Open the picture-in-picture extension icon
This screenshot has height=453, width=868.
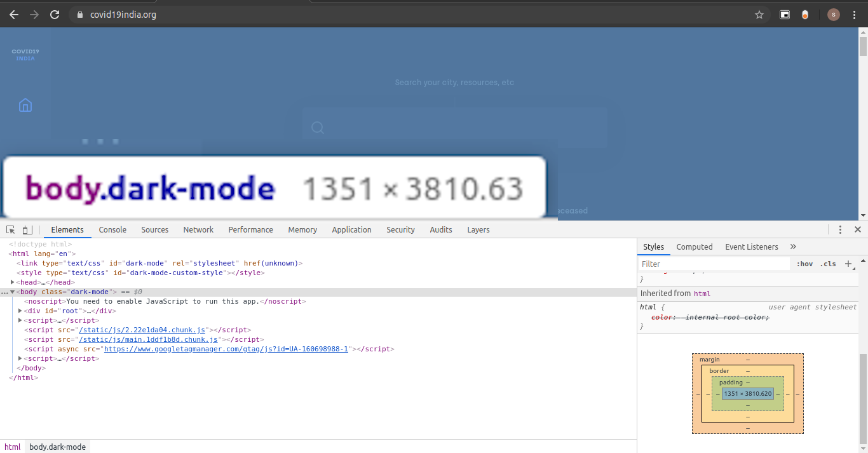pyautogui.click(x=785, y=15)
